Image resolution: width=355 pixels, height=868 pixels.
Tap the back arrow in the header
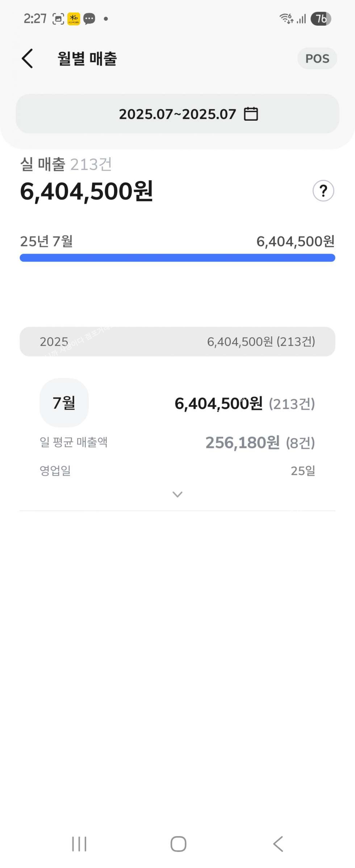pos(28,59)
